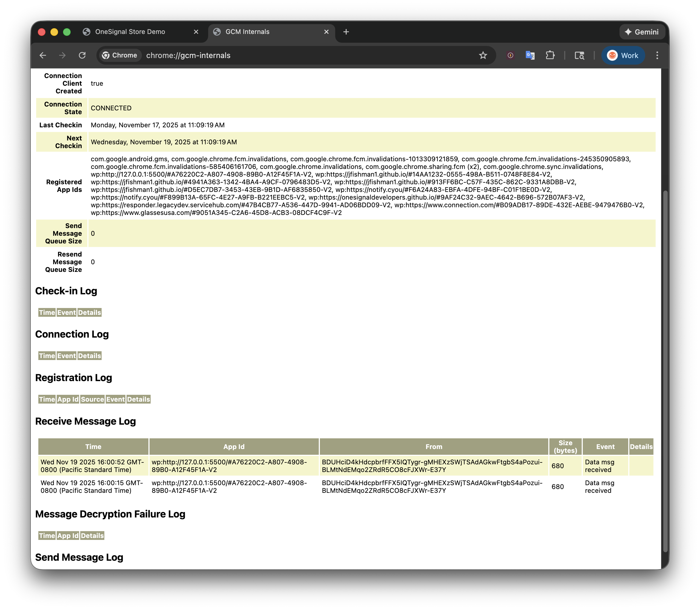Click the tab search icon in toolbar

(x=579, y=56)
